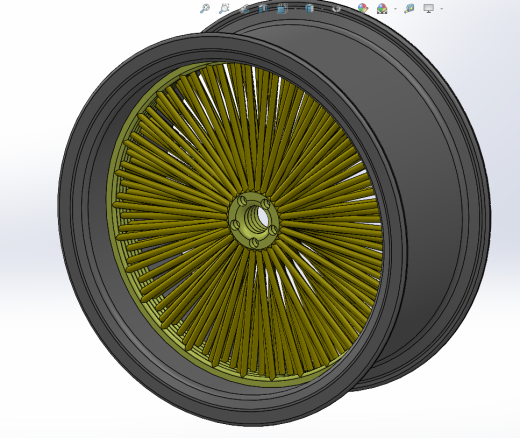Expand the View Orientation dropdown arrow
This screenshot has height=438, width=520.
(296, 9)
